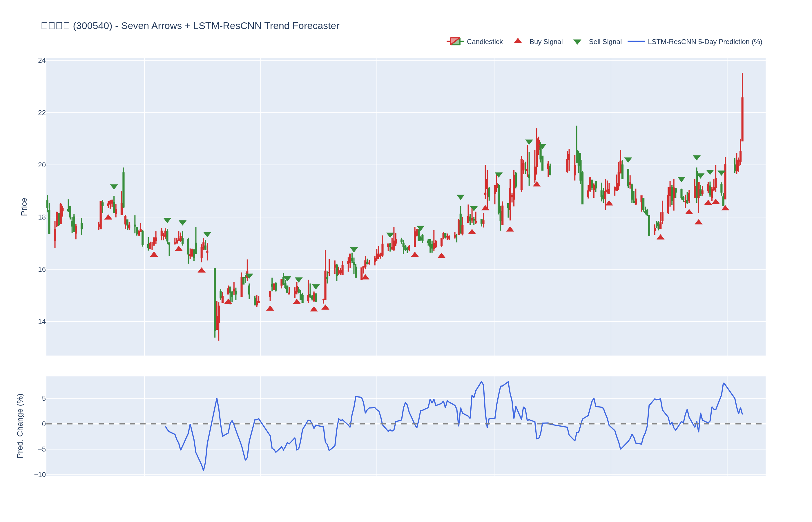The height and width of the screenshot is (522, 812).
Task: Click the Candlestick legend icon
Action: point(455,42)
